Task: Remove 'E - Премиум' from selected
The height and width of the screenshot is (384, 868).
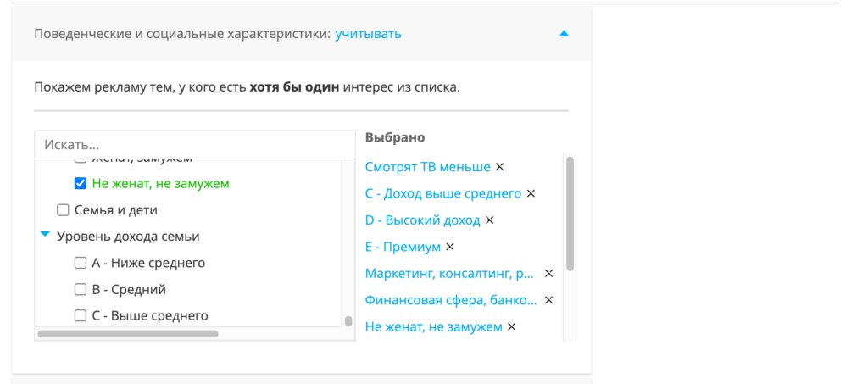Action: pyautogui.click(x=450, y=247)
